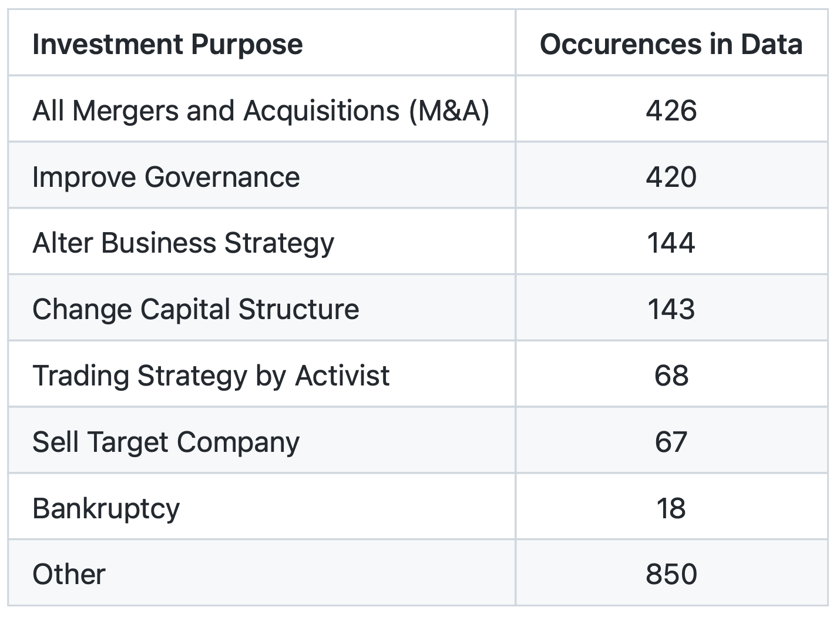Select the All Mergers and Acquisitions cell
Viewport: 840px width, 617px height.
pyautogui.click(x=260, y=110)
